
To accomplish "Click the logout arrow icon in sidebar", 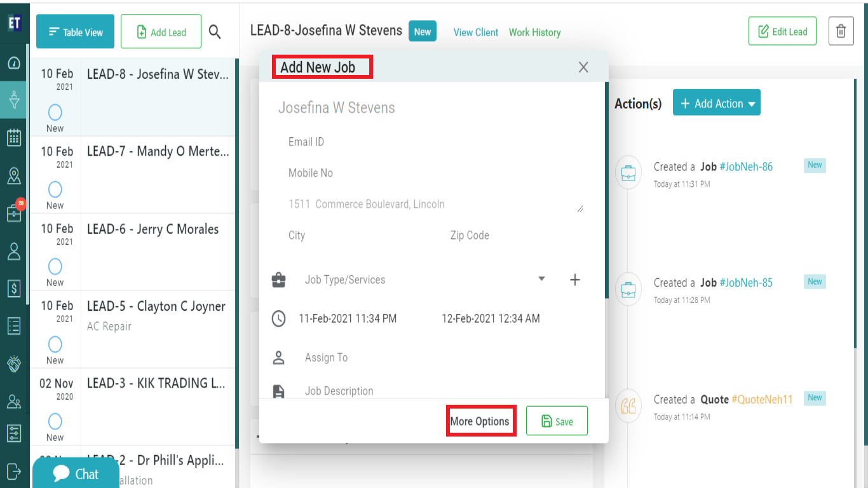I will pos(14,471).
